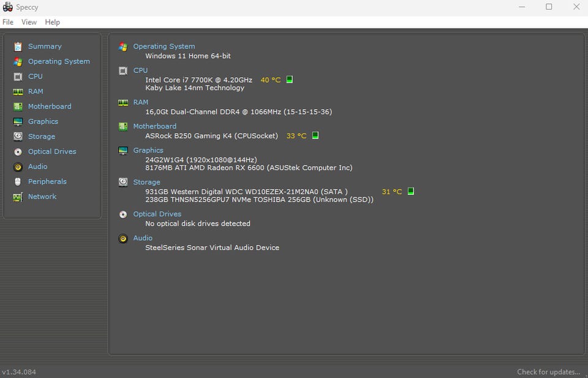Screen dimensions: 588x378
Task: Open the Graphics heading link in the summary panel
Action: point(148,150)
